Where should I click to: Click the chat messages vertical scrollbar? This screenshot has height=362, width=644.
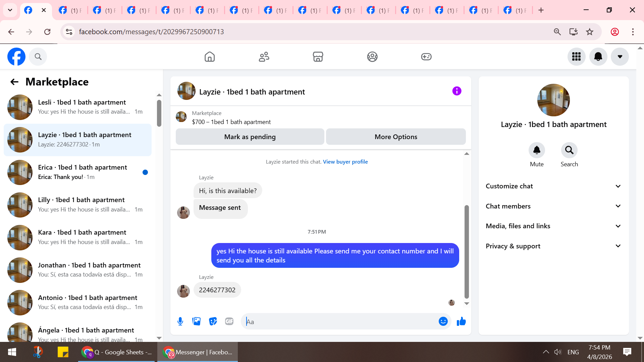(466, 251)
